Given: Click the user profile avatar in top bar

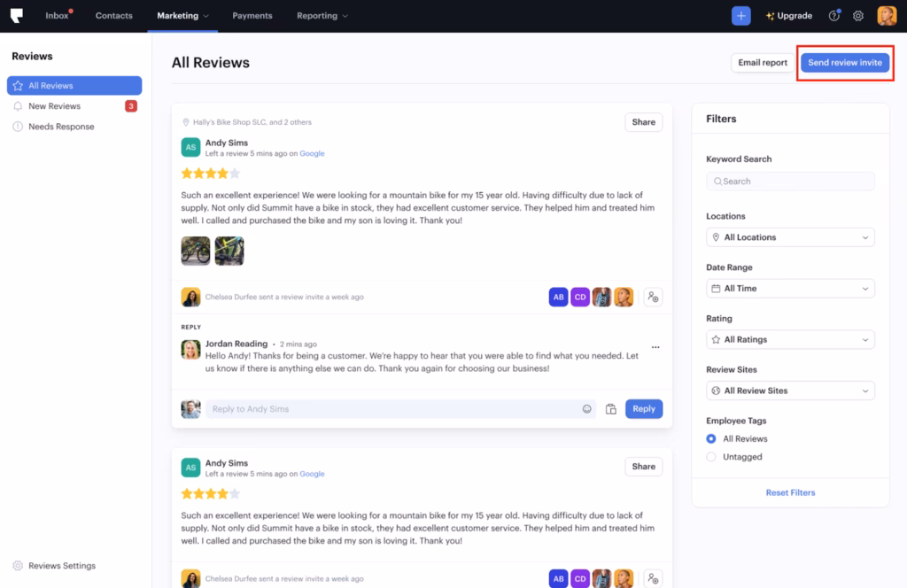Looking at the screenshot, I should [x=887, y=16].
